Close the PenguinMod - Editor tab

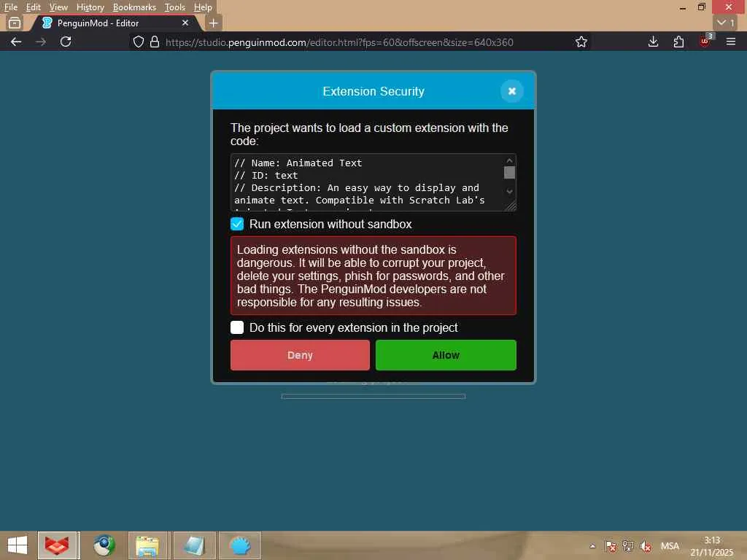(x=185, y=23)
